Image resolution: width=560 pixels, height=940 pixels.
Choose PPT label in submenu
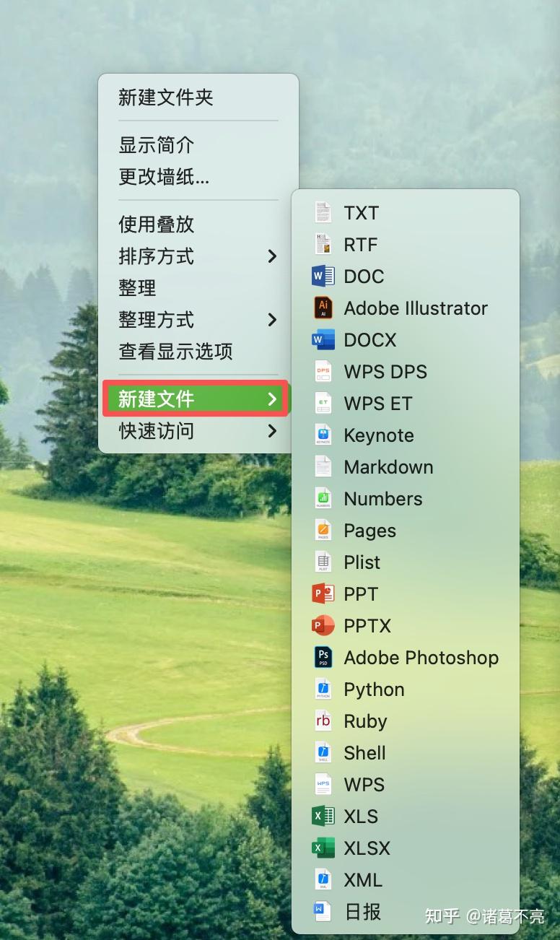362,594
